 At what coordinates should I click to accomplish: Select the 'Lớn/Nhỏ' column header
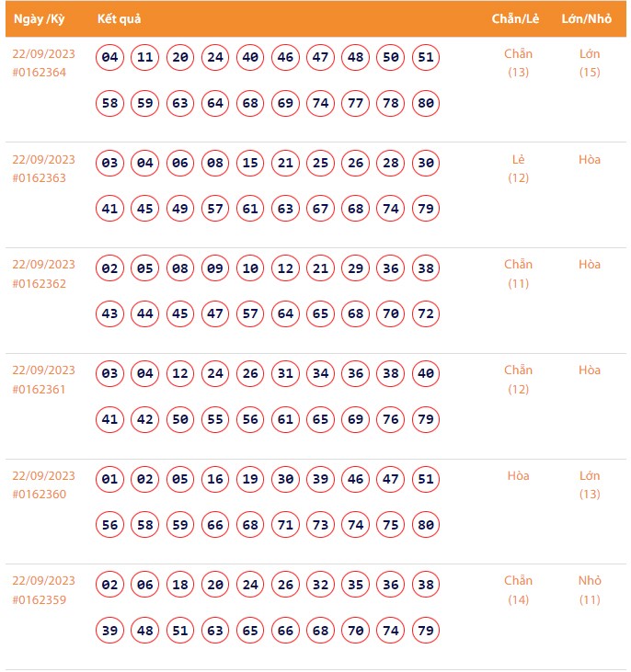(589, 18)
